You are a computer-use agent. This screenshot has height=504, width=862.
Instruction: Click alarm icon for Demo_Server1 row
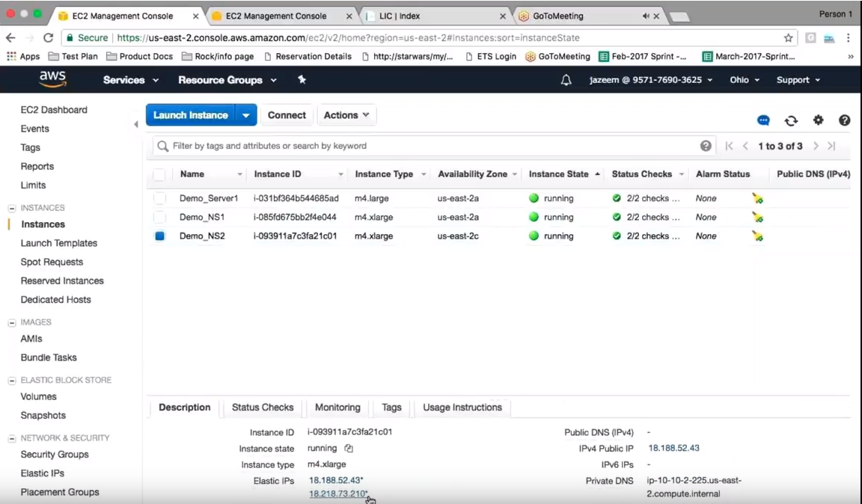coord(757,199)
